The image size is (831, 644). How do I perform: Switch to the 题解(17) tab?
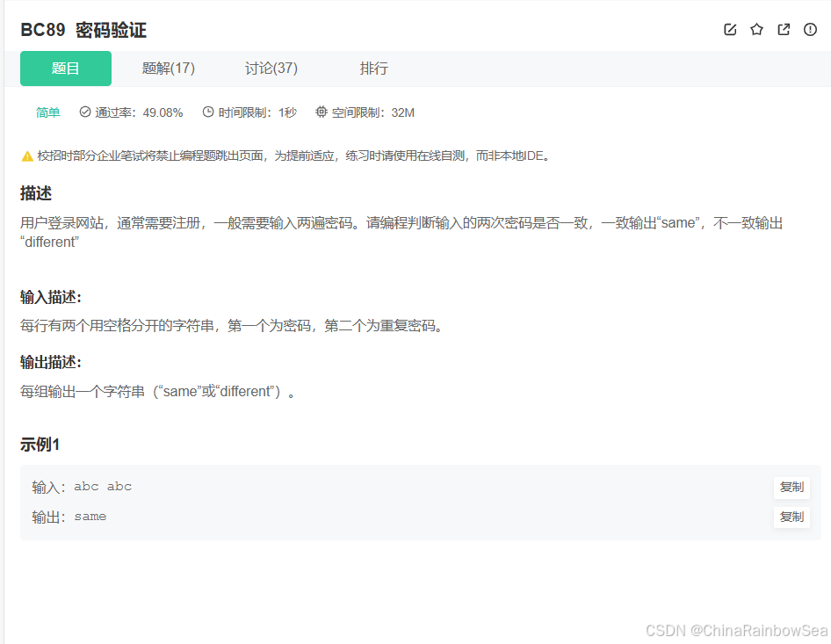168,68
